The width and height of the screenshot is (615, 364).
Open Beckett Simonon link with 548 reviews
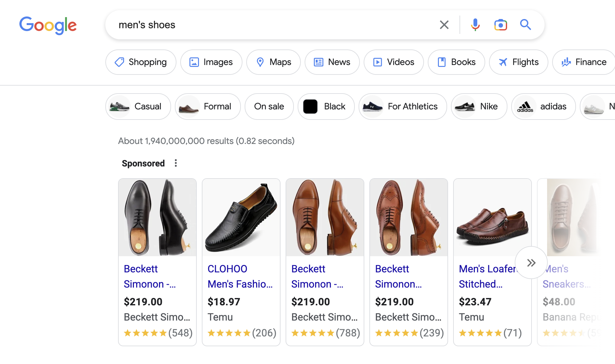point(150,276)
